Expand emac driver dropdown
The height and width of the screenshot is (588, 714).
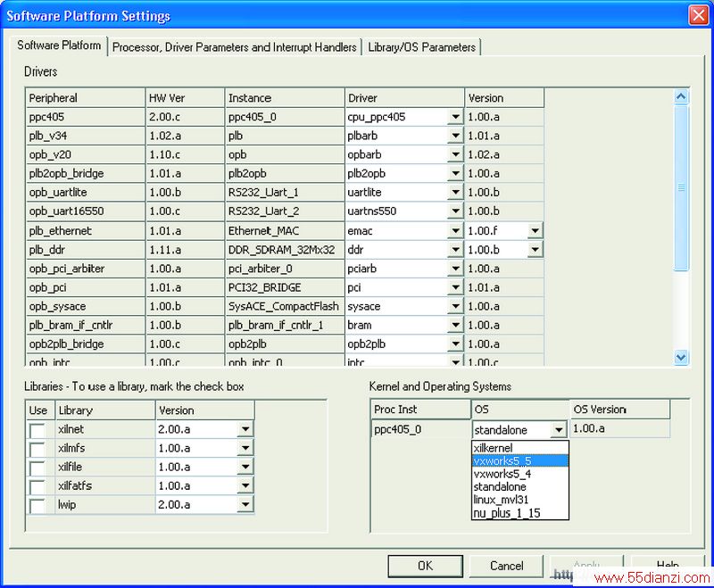click(455, 231)
